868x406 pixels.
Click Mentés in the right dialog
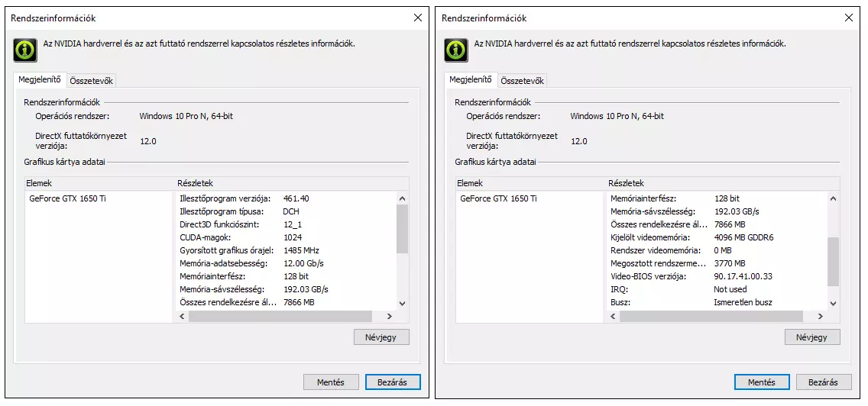(x=762, y=382)
